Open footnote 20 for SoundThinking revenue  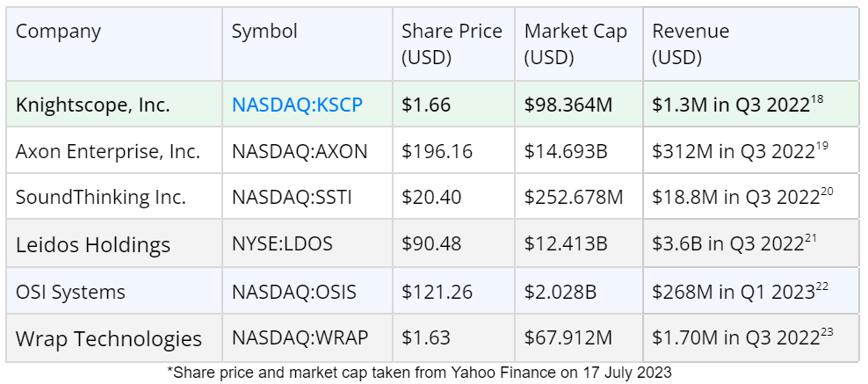click(x=828, y=192)
